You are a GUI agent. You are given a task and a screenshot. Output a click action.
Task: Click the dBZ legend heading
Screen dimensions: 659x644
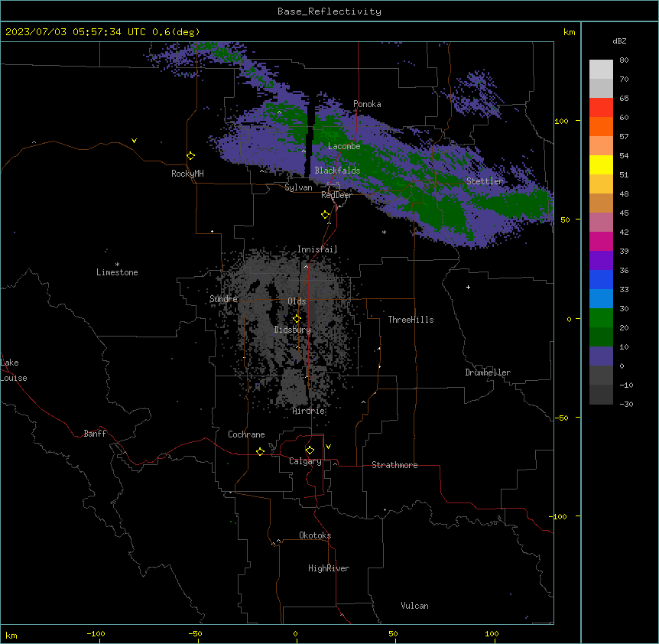tap(619, 41)
